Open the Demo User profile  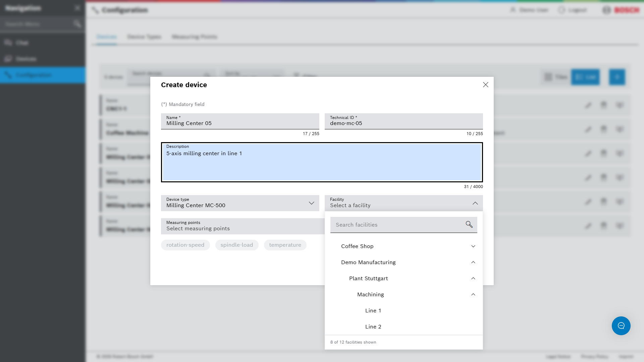(x=529, y=10)
